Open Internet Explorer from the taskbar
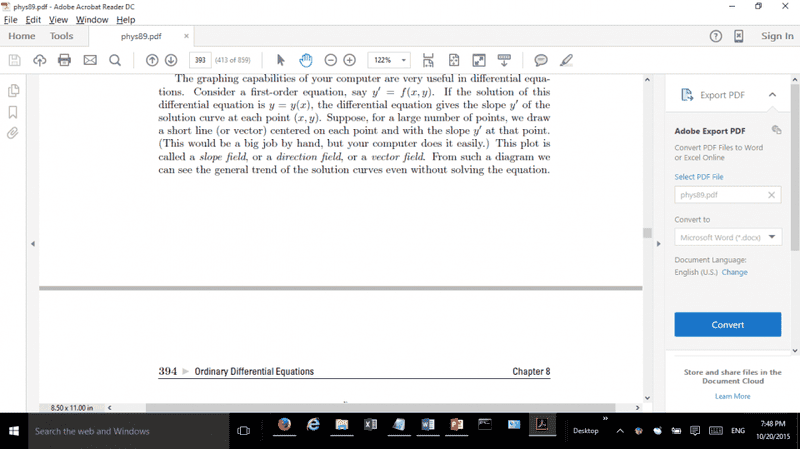800x449 pixels. point(313,425)
